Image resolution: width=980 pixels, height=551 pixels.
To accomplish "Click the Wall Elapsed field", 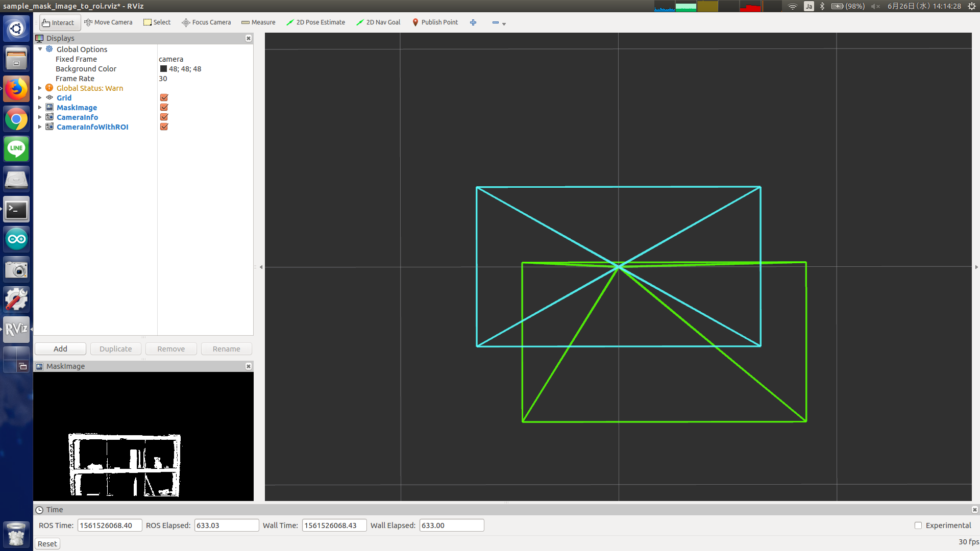I will click(452, 525).
